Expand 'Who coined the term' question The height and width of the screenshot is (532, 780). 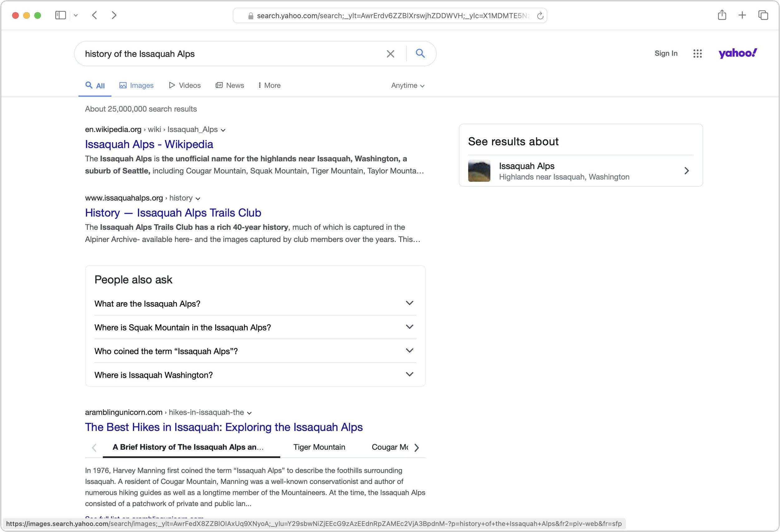(x=409, y=351)
